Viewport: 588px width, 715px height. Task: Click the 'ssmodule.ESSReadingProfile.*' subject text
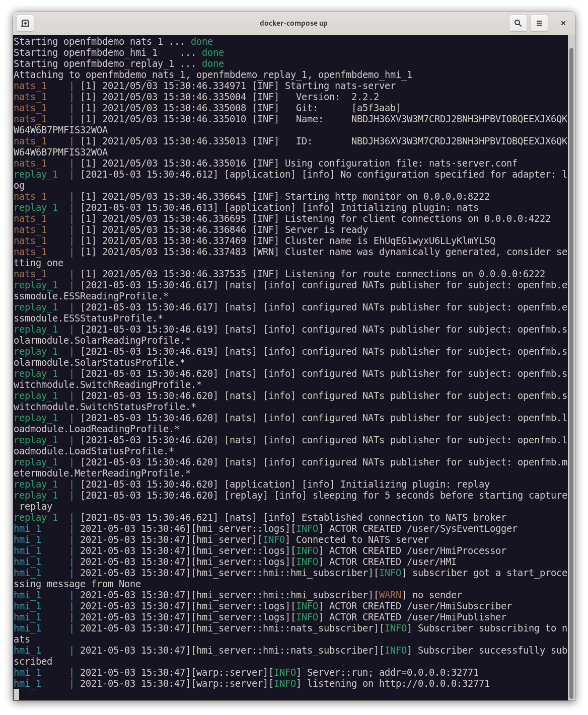(91, 296)
